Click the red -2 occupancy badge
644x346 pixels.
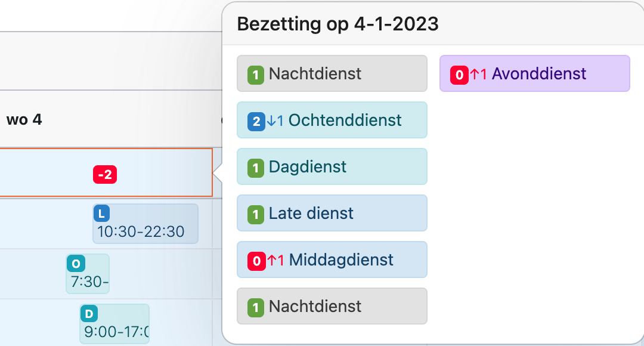coord(105,175)
